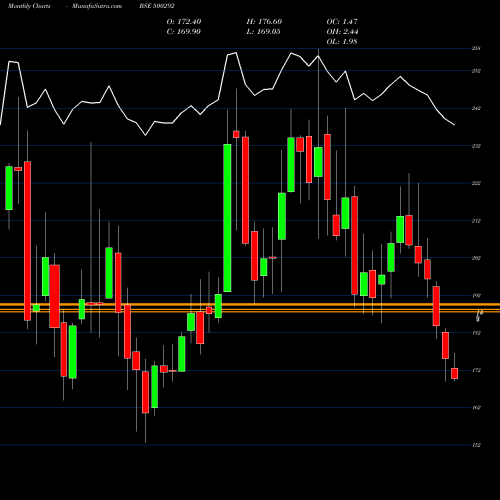Select the BSE 500292 symbol label
Screen dimensions: 500x500
pos(157,6)
